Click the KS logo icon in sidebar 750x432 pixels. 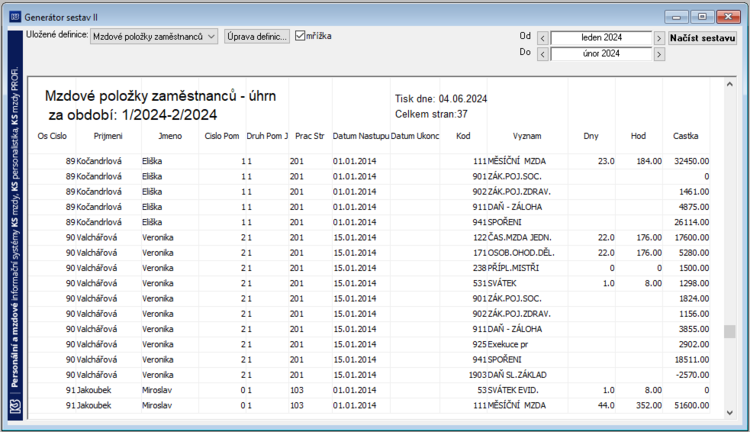tap(15, 407)
